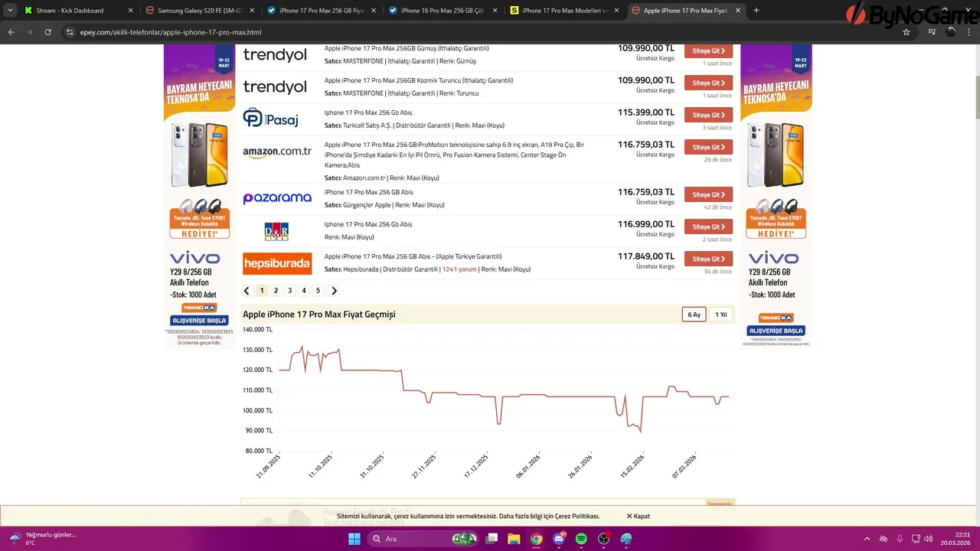Viewport: 980px width, 551px height.
Task: Open Spotify from taskbar
Action: pyautogui.click(x=581, y=539)
